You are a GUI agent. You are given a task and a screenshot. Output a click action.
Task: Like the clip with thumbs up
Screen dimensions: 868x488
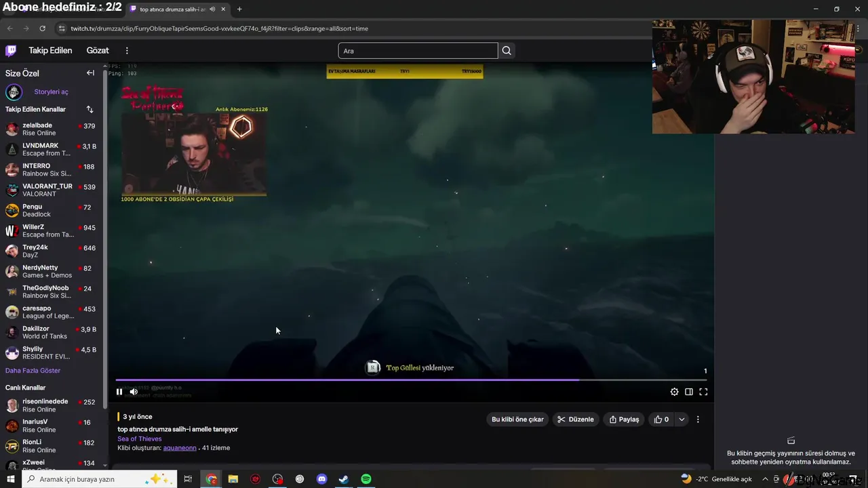point(661,420)
